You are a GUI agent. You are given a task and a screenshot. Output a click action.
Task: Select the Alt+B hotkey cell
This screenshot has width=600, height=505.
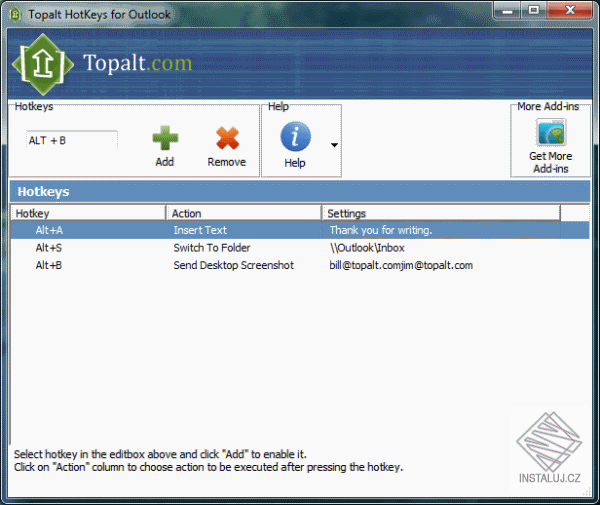(49, 265)
